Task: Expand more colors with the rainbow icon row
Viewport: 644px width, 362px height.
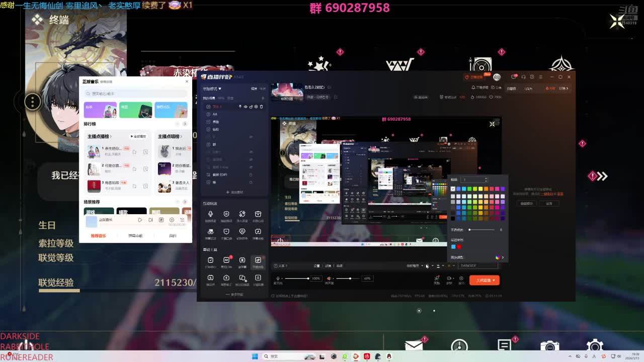Action: (x=500, y=257)
